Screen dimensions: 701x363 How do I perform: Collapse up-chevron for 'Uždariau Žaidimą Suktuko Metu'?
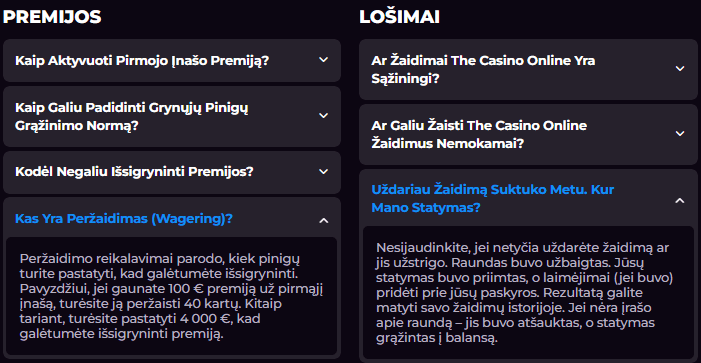[680, 200]
